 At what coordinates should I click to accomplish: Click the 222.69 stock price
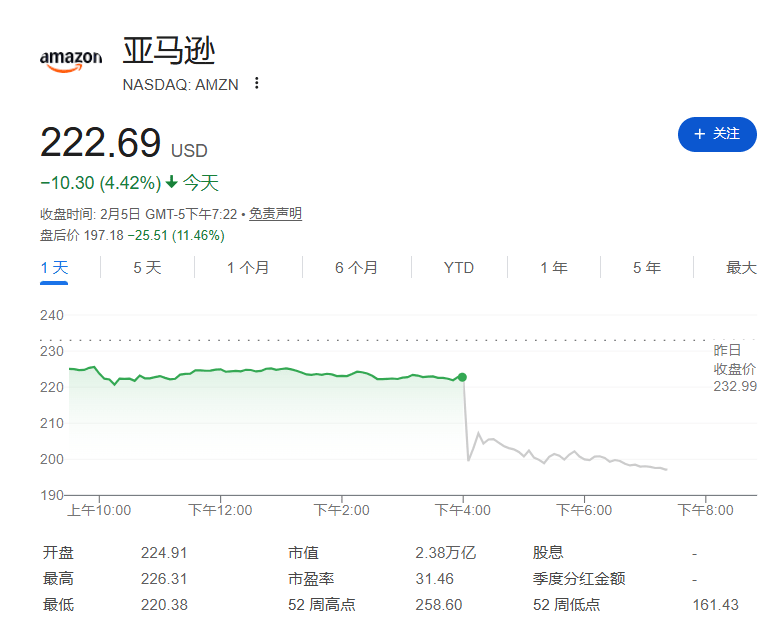click(x=100, y=144)
